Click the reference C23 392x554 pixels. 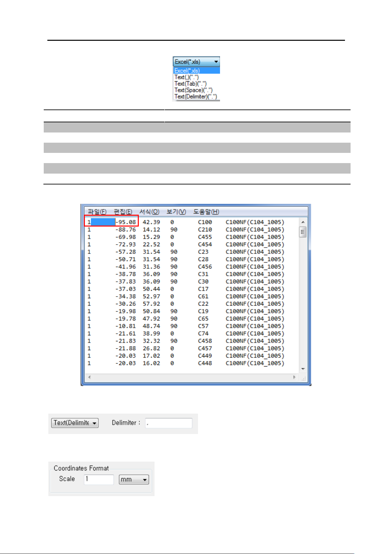pyautogui.click(x=203, y=252)
